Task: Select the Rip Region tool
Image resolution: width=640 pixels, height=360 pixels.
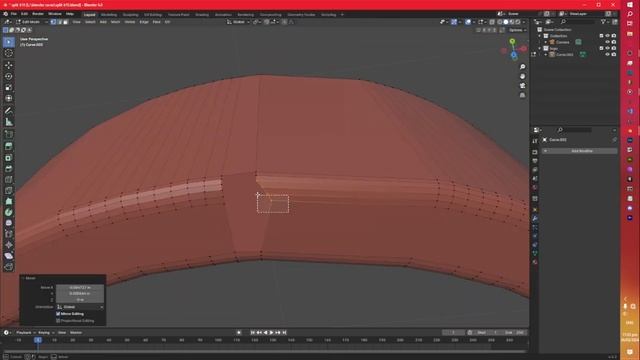Action: [x=9, y=267]
